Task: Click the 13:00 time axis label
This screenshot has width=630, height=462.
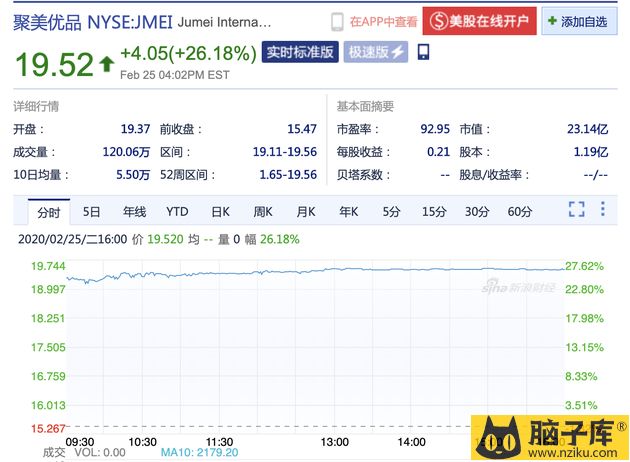Action: [335, 442]
